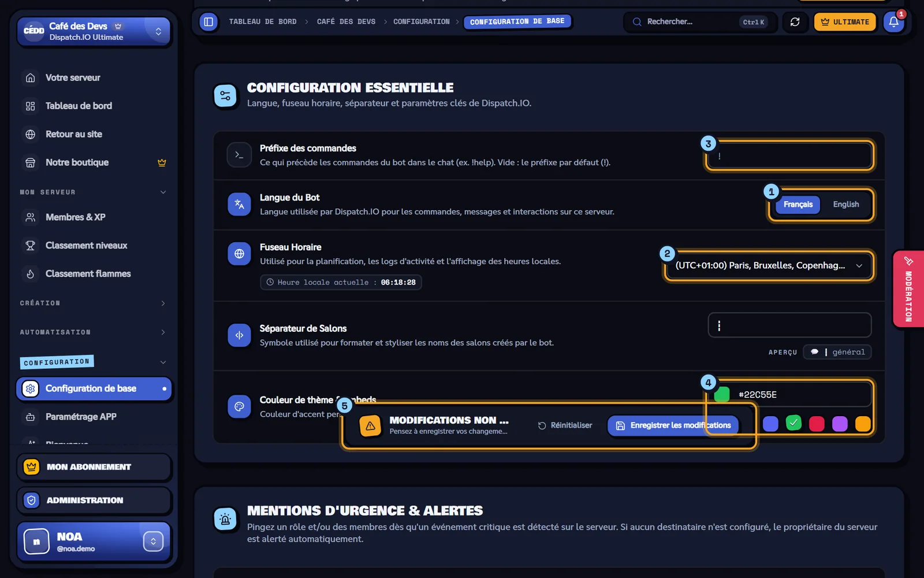
Task: Expand the Automatisation sidebar section
Action: pyautogui.click(x=93, y=332)
